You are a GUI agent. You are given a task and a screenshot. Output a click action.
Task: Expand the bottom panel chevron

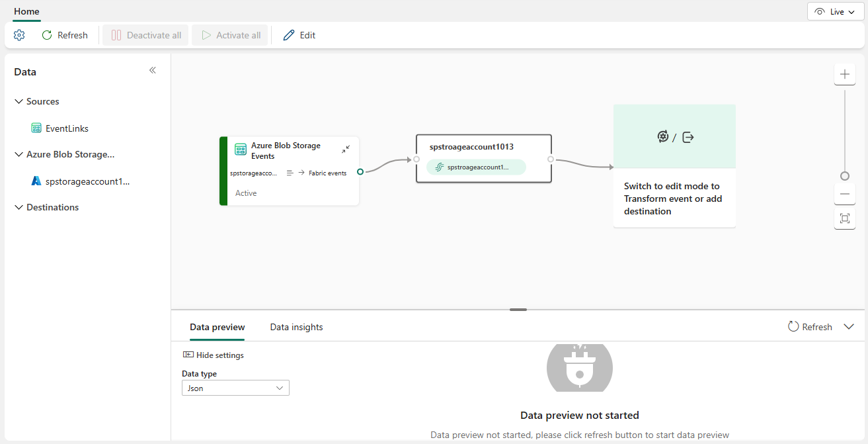849,327
